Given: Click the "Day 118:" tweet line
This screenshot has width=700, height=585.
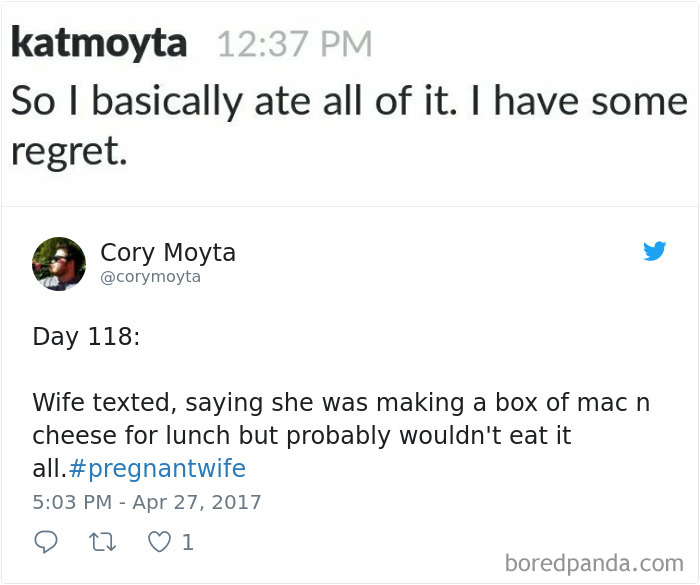Looking at the screenshot, I should [86, 336].
